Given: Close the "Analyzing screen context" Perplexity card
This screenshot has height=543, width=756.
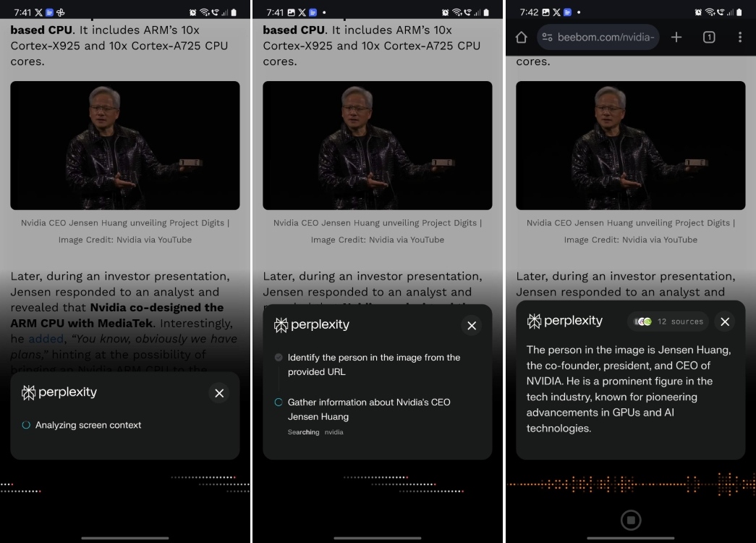Looking at the screenshot, I should tap(219, 393).
